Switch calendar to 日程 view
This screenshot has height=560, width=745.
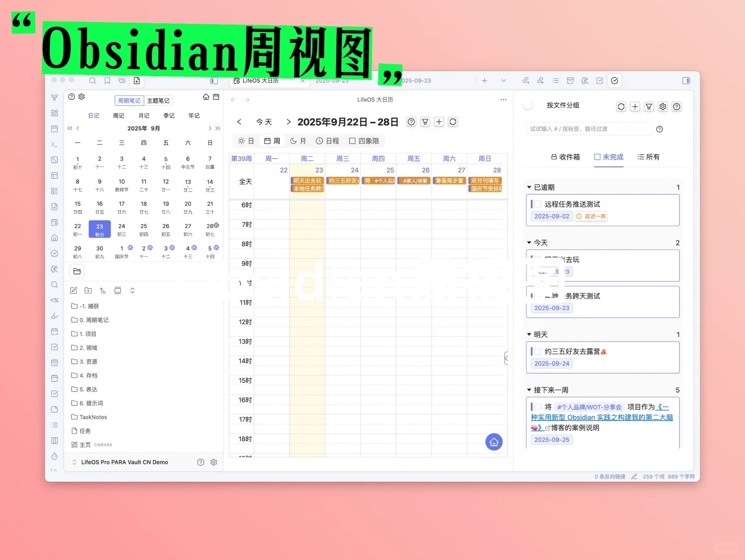click(x=327, y=141)
